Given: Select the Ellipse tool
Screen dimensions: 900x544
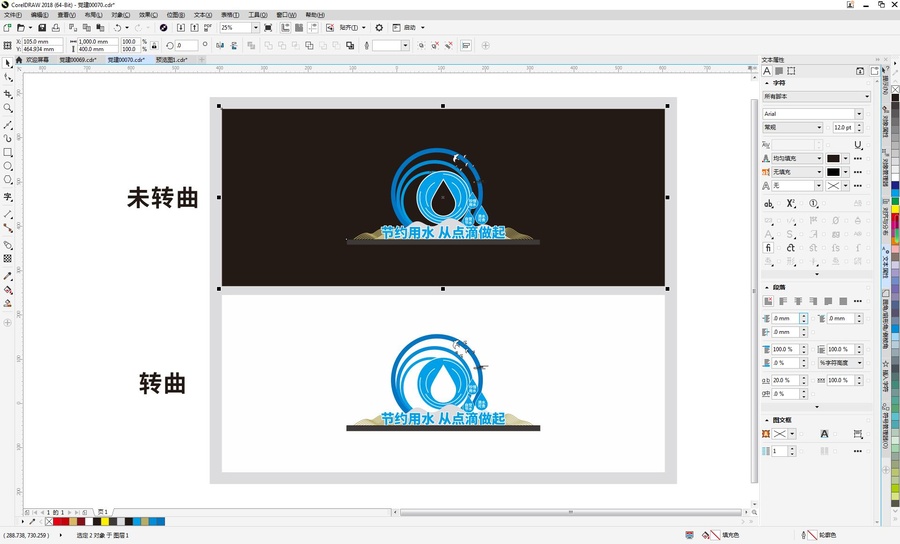Looking at the screenshot, I should click(7, 166).
